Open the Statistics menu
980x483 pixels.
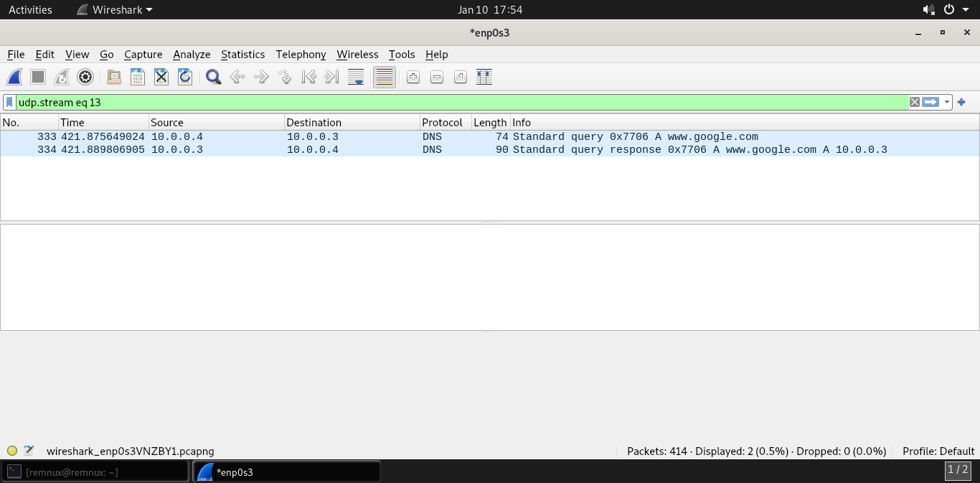click(x=242, y=55)
